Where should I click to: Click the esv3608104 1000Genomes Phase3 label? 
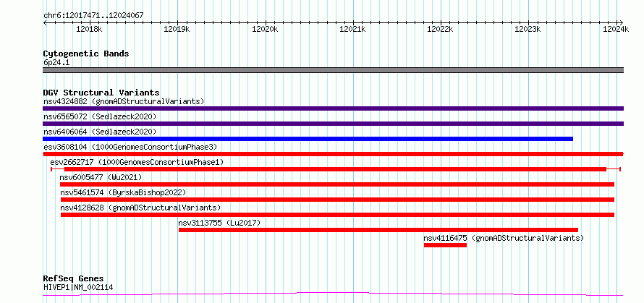pos(130,147)
